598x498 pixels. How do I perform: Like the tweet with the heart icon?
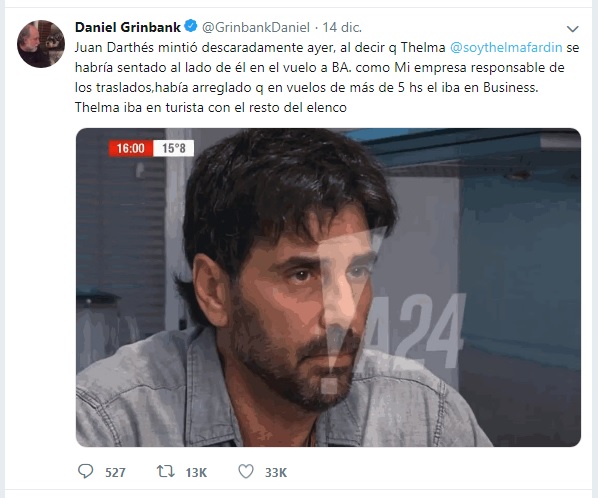246,472
